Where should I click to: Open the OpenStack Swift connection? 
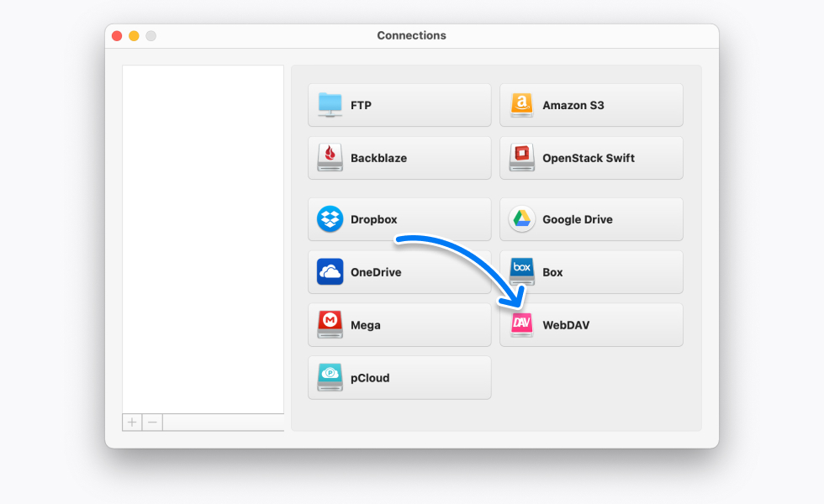tap(591, 157)
